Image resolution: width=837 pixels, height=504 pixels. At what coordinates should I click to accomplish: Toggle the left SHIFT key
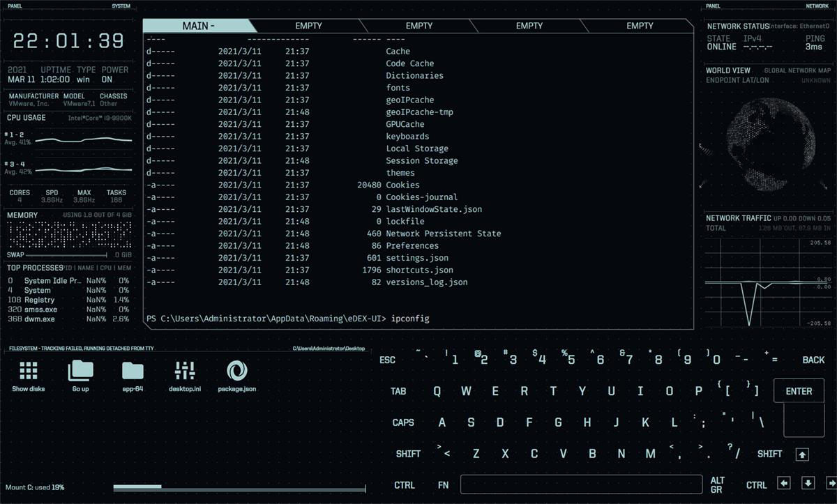point(408,454)
